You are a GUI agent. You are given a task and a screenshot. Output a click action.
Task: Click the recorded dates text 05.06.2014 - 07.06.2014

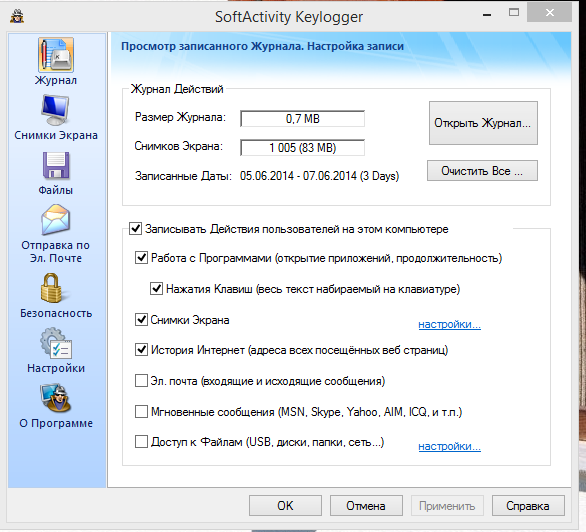[x=320, y=176]
